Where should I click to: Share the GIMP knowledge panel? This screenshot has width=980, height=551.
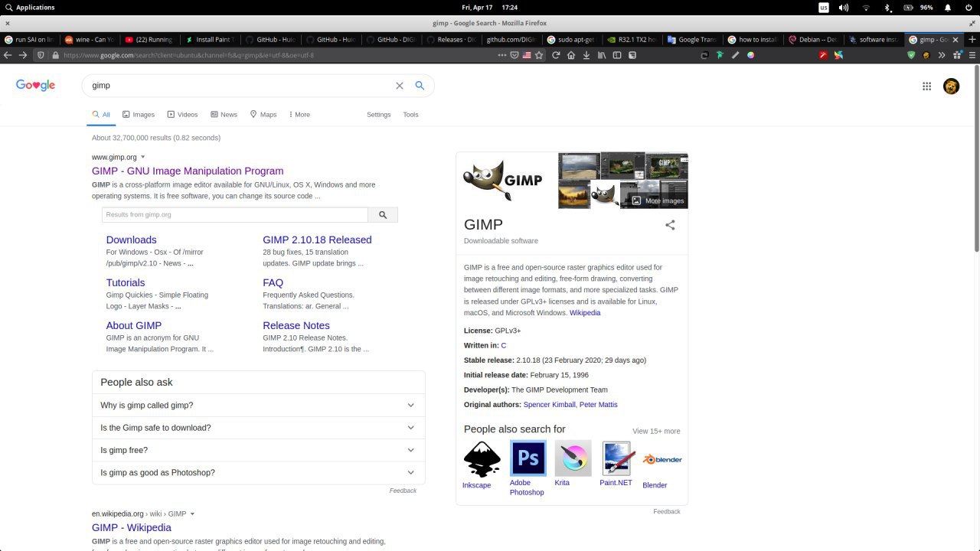[670, 225]
